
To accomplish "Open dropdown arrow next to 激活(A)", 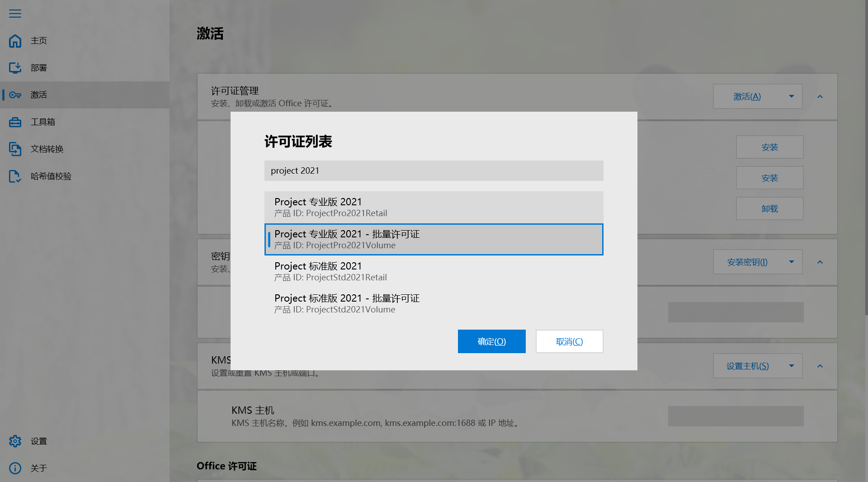I will (792, 96).
